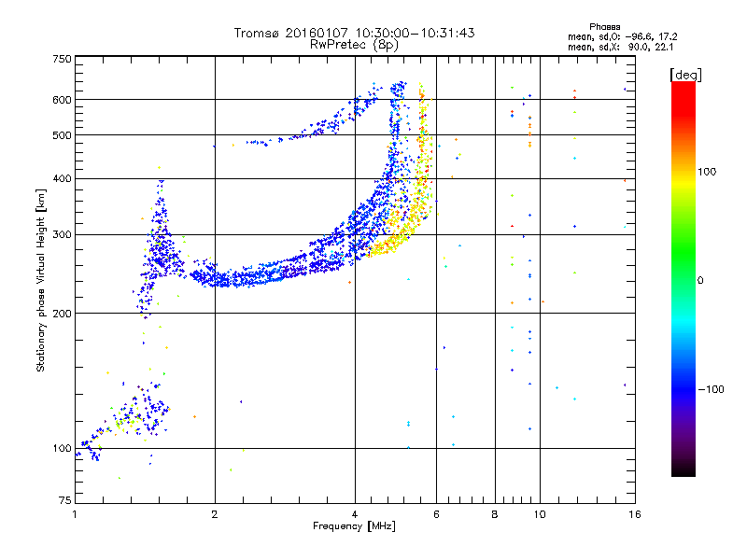Click the y-axis tick label '300'
Screen dimensions: 747x560
(63, 235)
